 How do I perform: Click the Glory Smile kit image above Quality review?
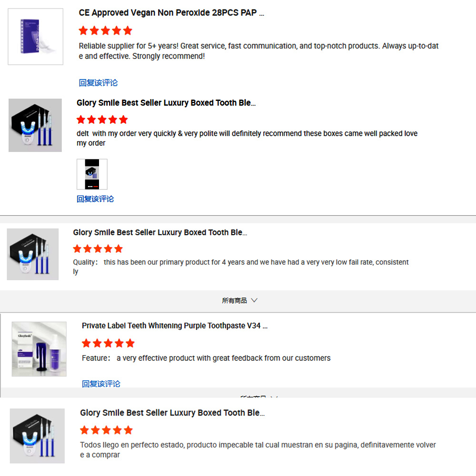(x=33, y=254)
